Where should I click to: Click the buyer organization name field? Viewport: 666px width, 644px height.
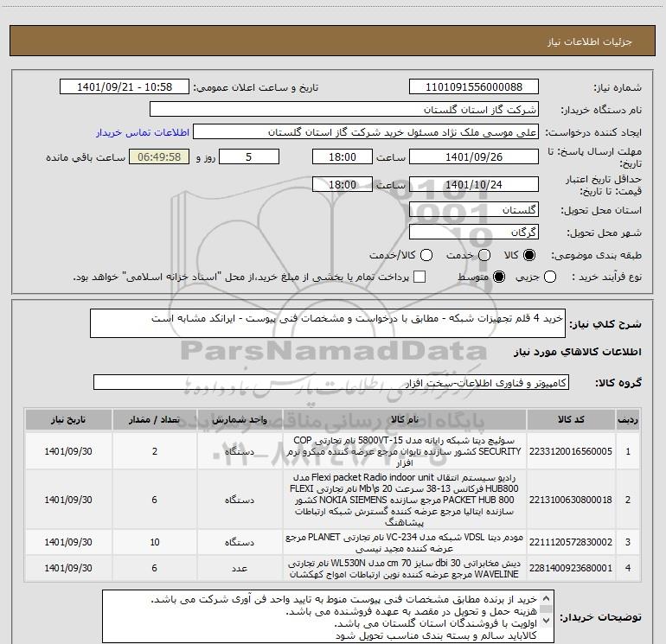point(344,110)
